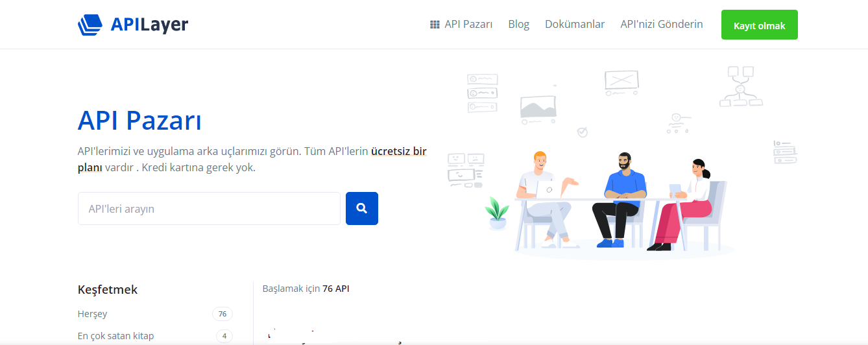
Task: Open the Blog page
Action: click(519, 25)
